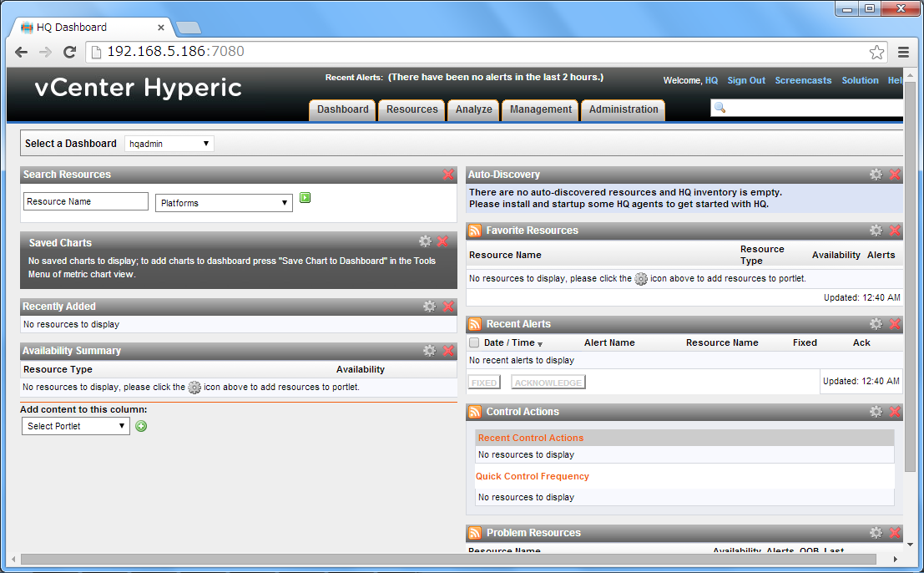The height and width of the screenshot is (573, 924).
Task: Click the Sign Out link
Action: pyautogui.click(x=746, y=80)
